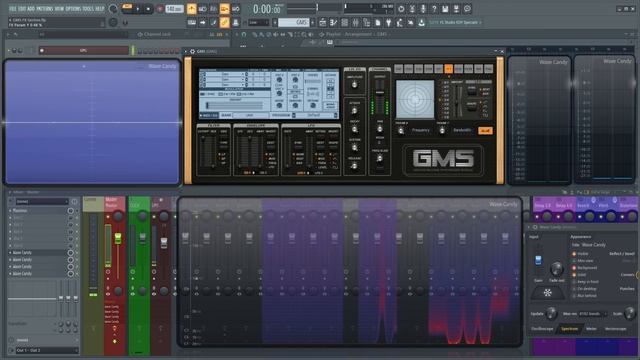Toggle Blur behind option
Viewport: 640px width, 360px height.
pyautogui.click(x=574, y=296)
